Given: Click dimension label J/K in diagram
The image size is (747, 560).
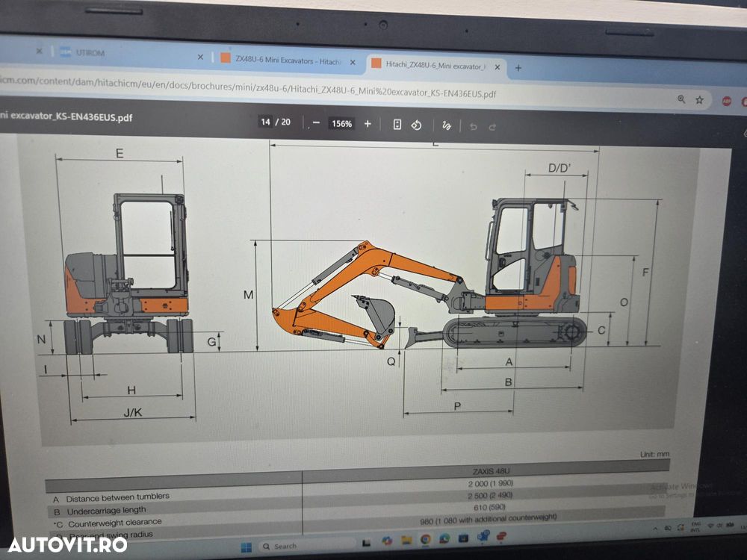Looking at the screenshot, I should pos(133,412).
